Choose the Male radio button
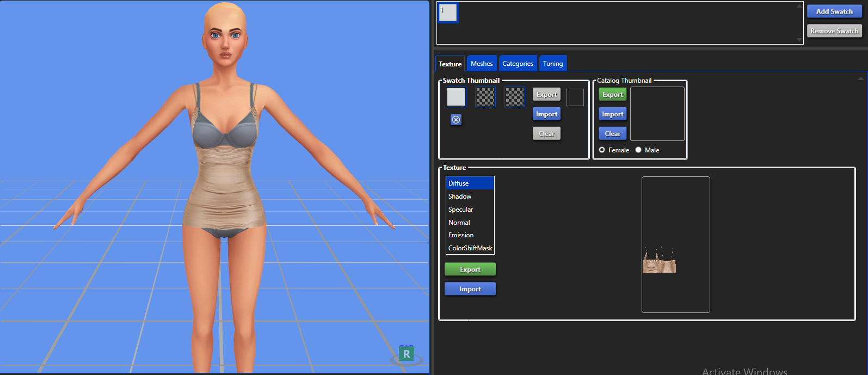868x375 pixels. point(638,150)
